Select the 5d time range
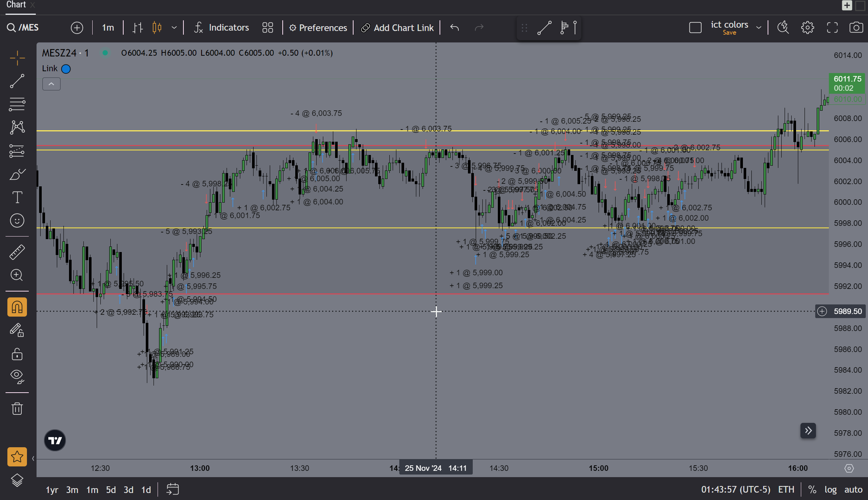This screenshot has width=868, height=500. (111, 490)
